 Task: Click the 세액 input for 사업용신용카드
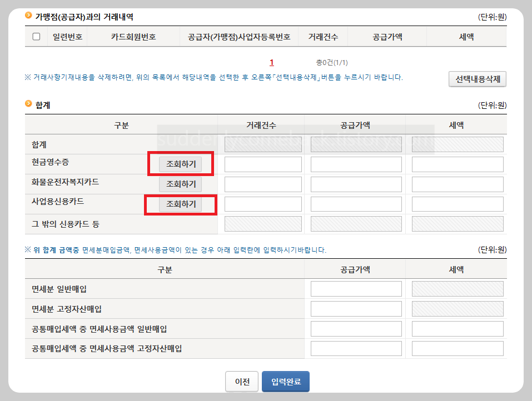coord(457,204)
